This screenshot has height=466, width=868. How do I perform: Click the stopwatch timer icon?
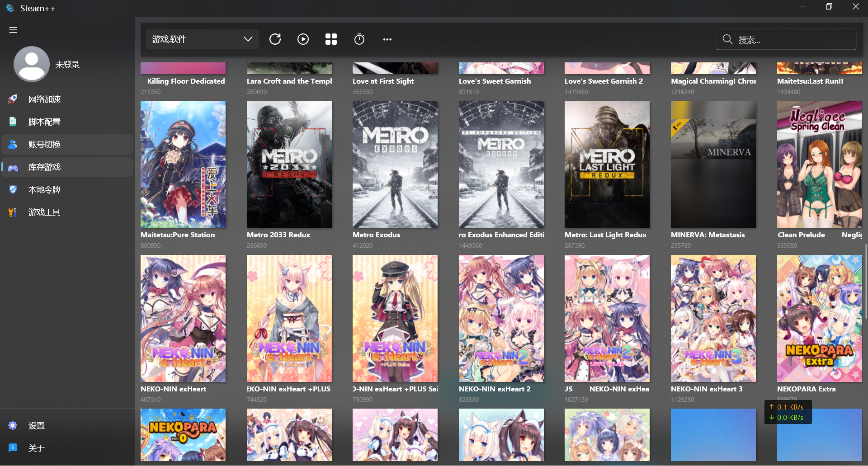tap(359, 39)
